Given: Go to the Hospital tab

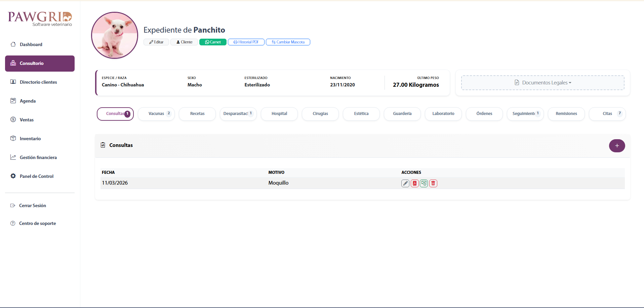Looking at the screenshot, I should pyautogui.click(x=279, y=114).
